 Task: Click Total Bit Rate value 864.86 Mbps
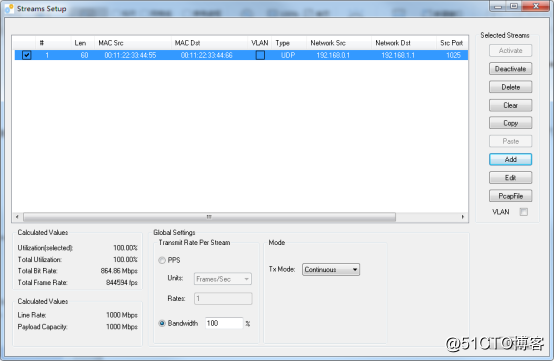(x=119, y=271)
